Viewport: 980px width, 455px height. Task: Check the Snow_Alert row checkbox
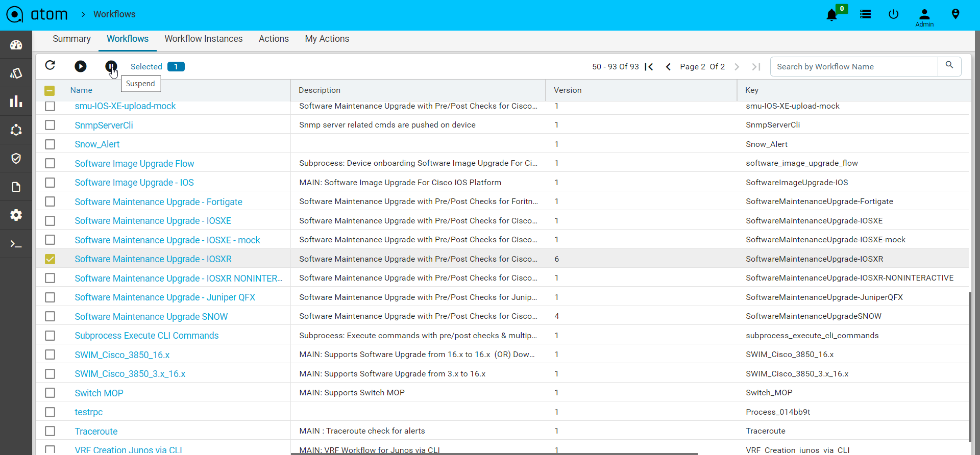(x=50, y=144)
